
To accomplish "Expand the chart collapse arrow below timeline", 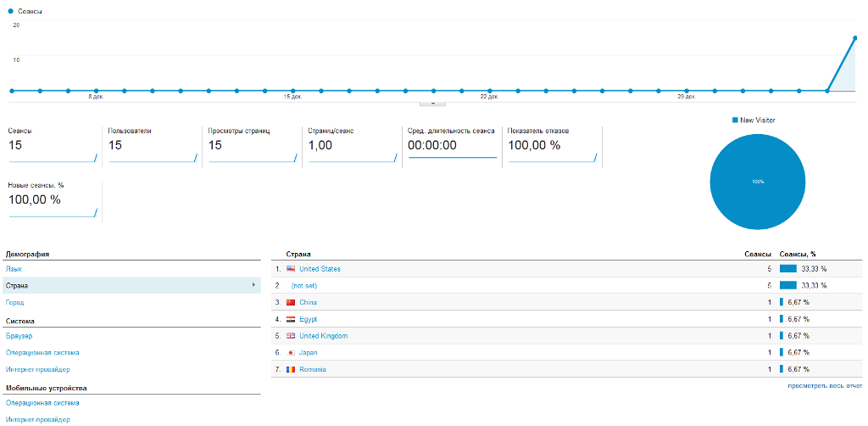I will tap(432, 103).
